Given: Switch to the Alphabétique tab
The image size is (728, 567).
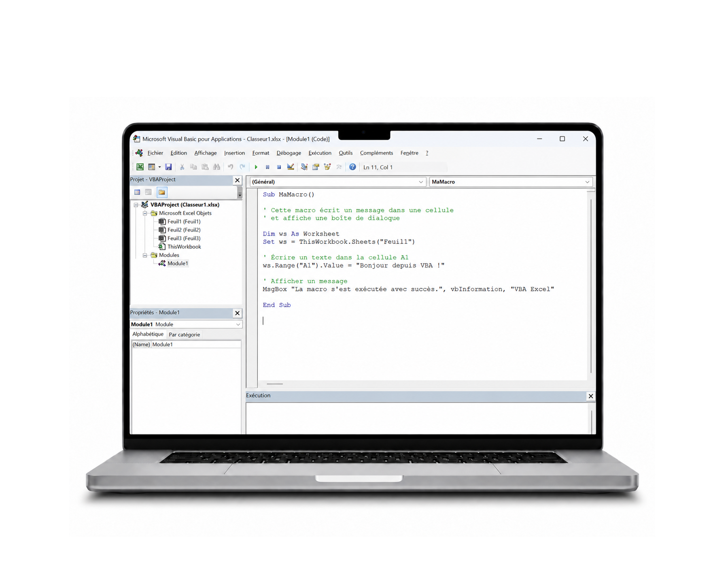Looking at the screenshot, I should (x=148, y=334).
